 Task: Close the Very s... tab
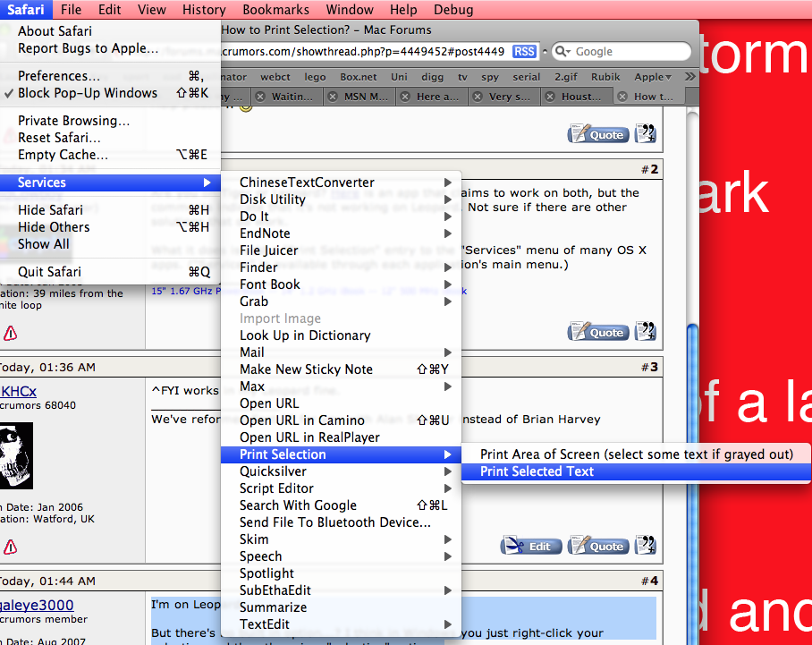point(478,97)
